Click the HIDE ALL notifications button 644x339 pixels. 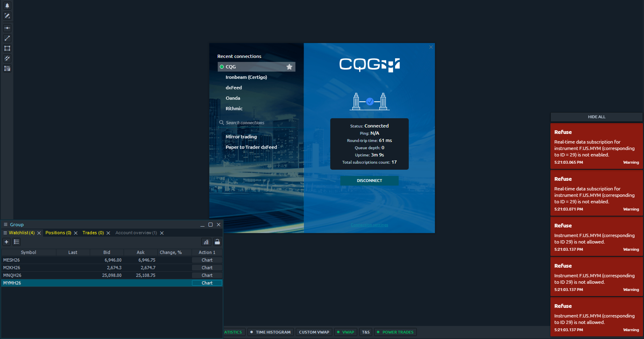point(596,117)
